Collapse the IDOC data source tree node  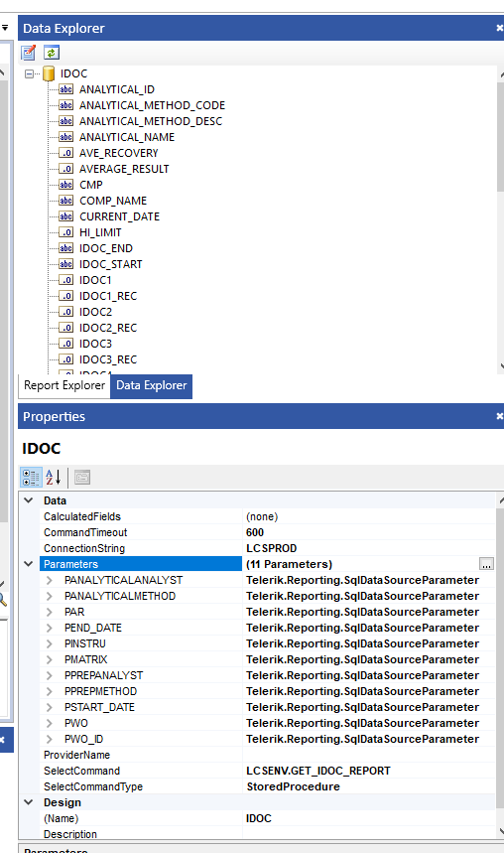pyautogui.click(x=30, y=74)
